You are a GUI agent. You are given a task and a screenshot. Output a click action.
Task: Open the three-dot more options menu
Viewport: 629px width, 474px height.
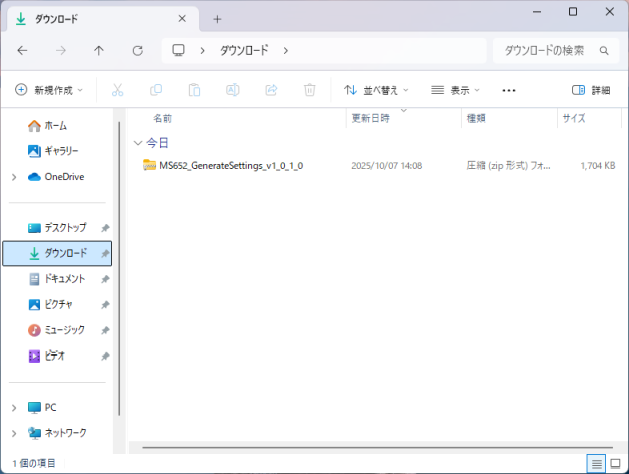(508, 90)
